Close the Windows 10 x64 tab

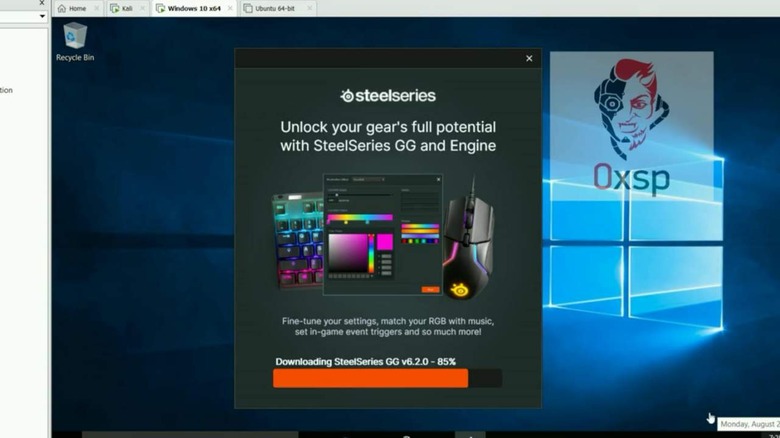point(230,8)
